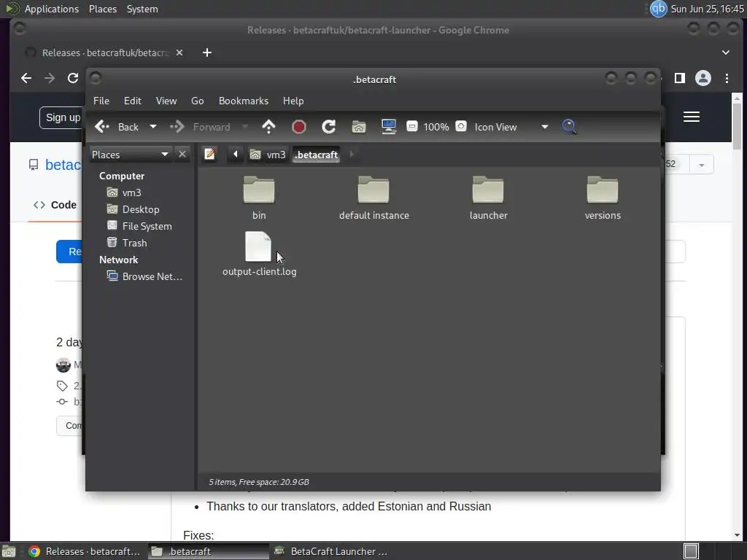This screenshot has width=747, height=560.
Task: Open the System panel menu
Action: click(x=142, y=9)
